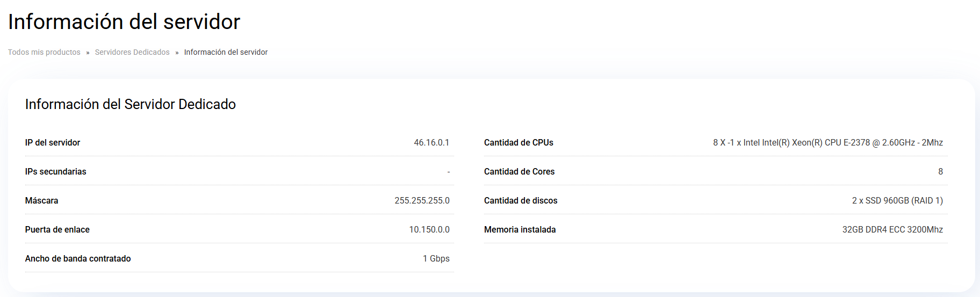Click the subnet mask value 255.255.255.0

point(422,201)
